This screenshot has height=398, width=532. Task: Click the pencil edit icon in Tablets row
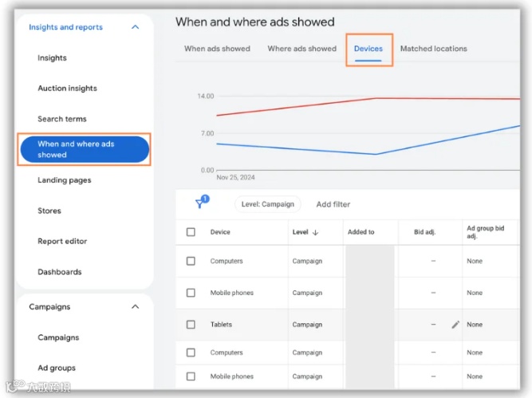coord(455,325)
